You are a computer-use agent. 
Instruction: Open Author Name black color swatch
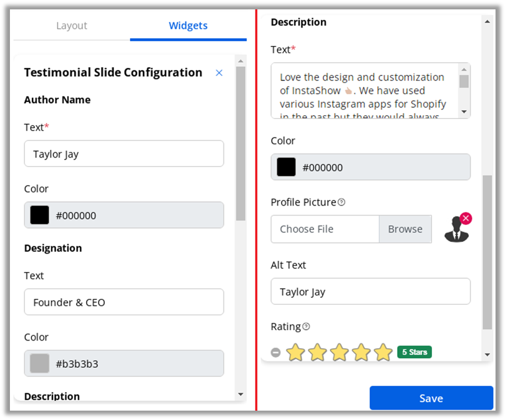[x=40, y=216]
